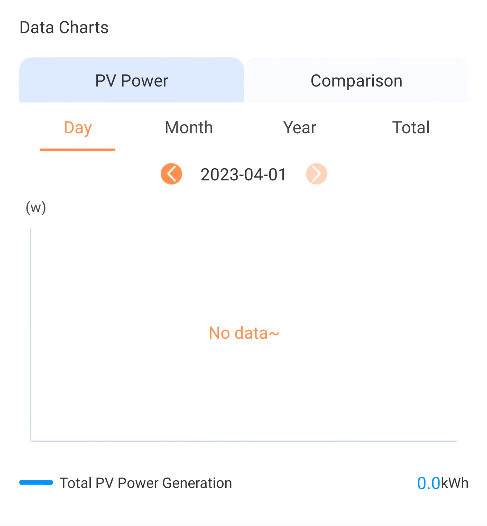Click the (w) axis unit label
Image resolution: width=487 pixels, height=526 pixels.
tap(36, 207)
